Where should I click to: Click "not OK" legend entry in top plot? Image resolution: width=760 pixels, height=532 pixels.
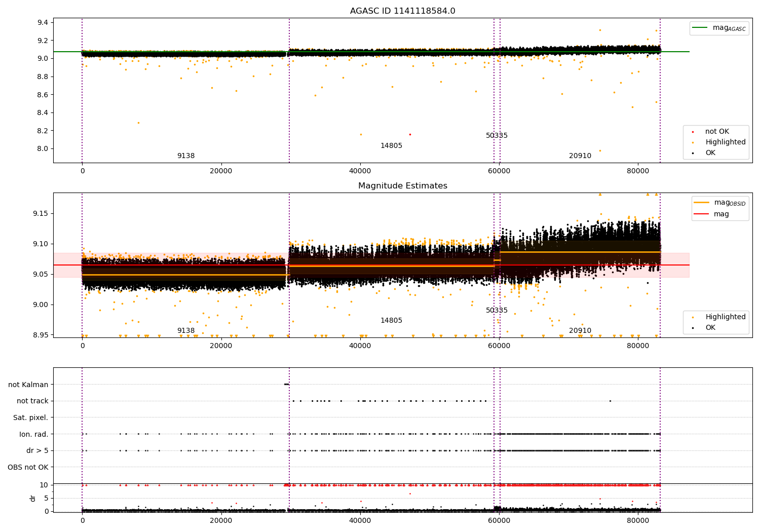point(717,131)
